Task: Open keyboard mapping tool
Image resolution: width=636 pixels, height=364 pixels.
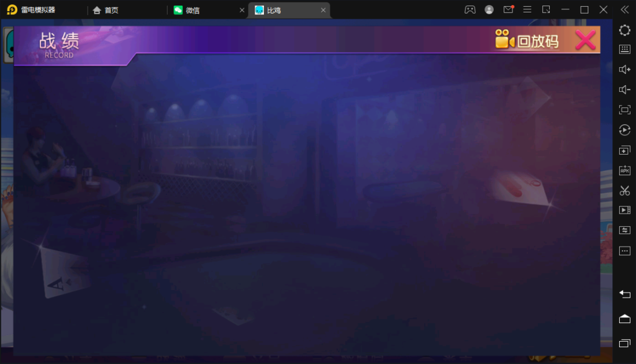Action: tap(625, 50)
